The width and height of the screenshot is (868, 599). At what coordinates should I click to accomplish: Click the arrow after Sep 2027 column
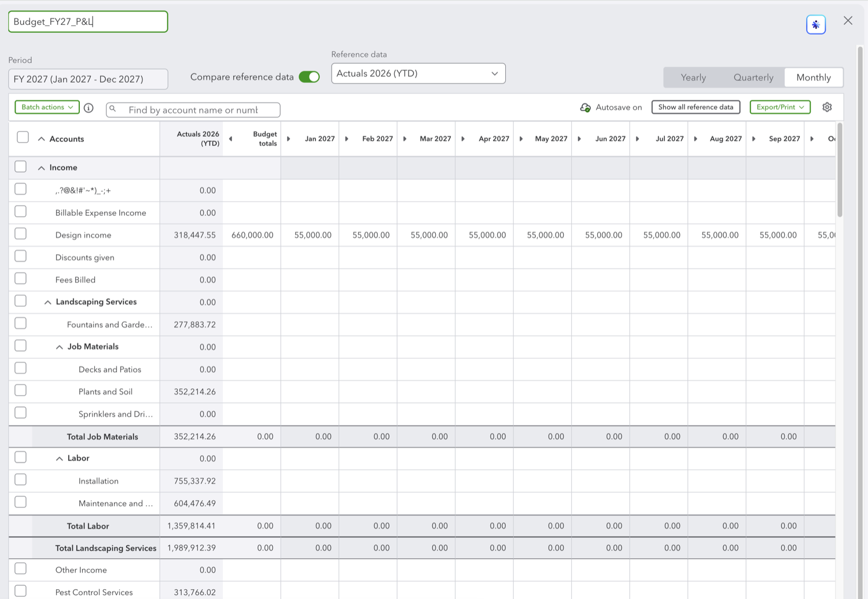pos(812,139)
